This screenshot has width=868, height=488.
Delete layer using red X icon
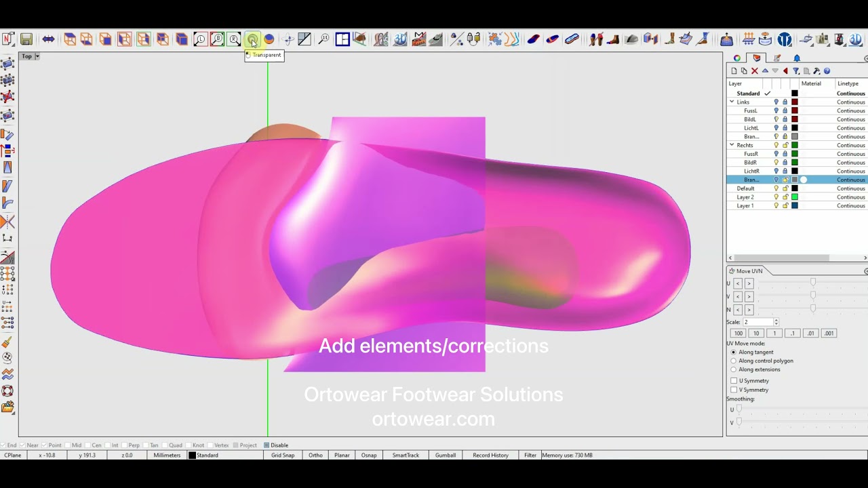(754, 70)
